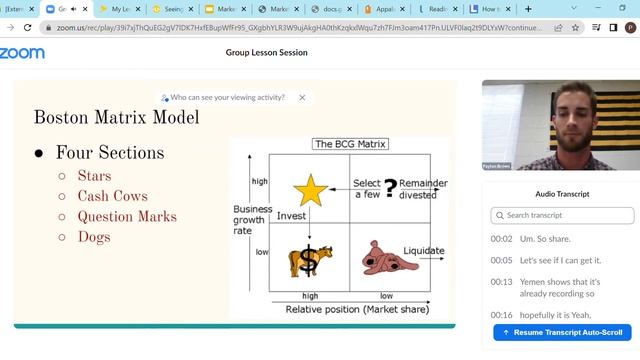Close the active Zoom recording tab

85,9
